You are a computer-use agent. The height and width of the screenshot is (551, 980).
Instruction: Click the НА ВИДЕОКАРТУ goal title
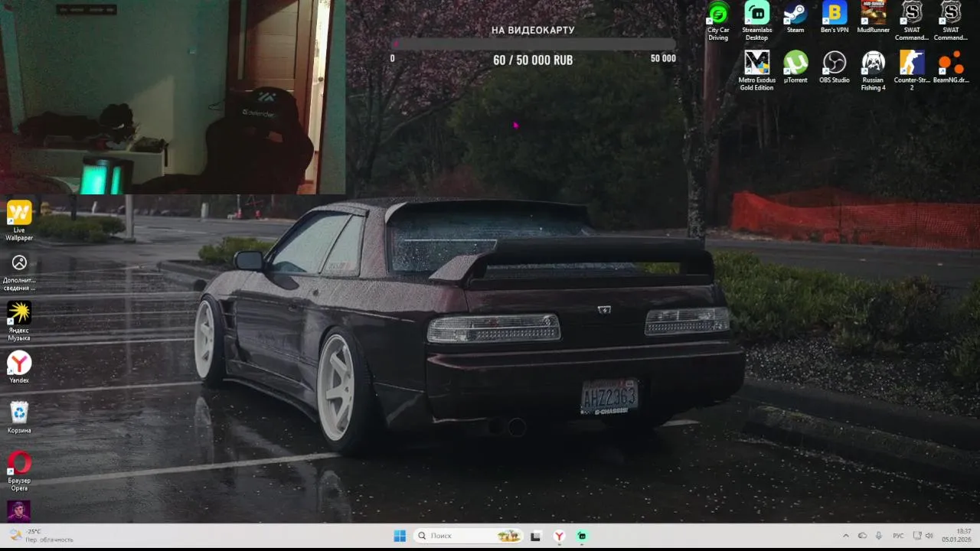click(533, 30)
